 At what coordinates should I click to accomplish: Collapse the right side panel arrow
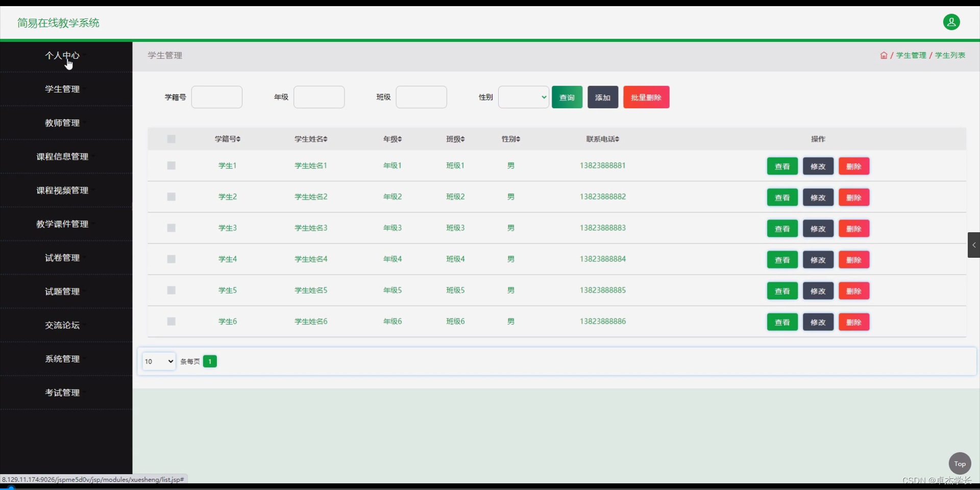pyautogui.click(x=973, y=245)
